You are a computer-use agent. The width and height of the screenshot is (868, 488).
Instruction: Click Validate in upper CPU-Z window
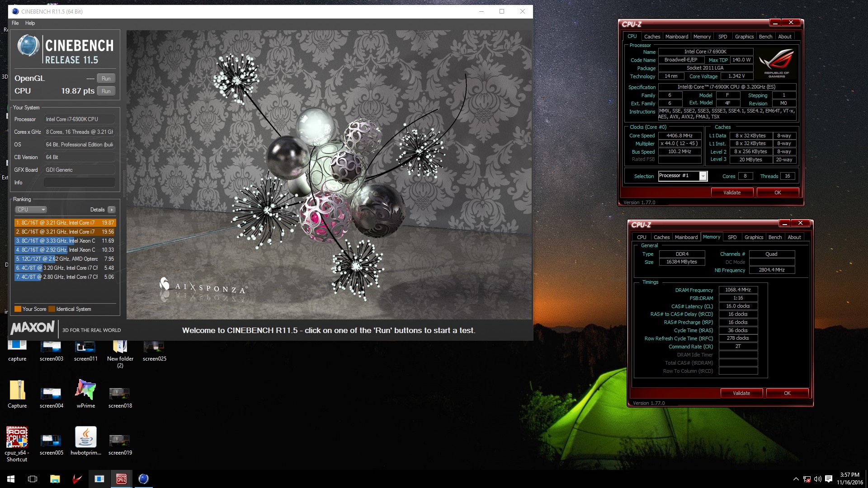click(732, 192)
